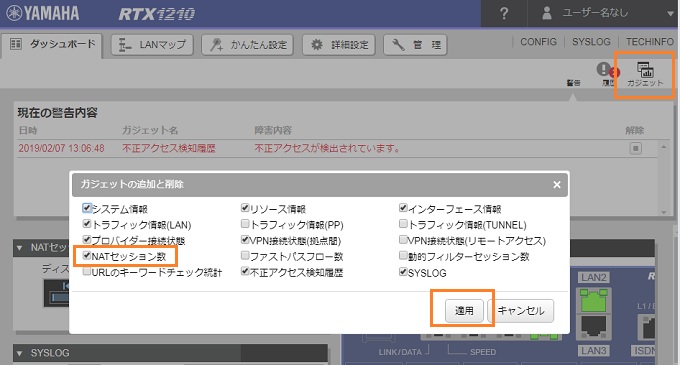Collapse the NATセッション panel triangle
The image size is (680, 365).
(x=19, y=248)
